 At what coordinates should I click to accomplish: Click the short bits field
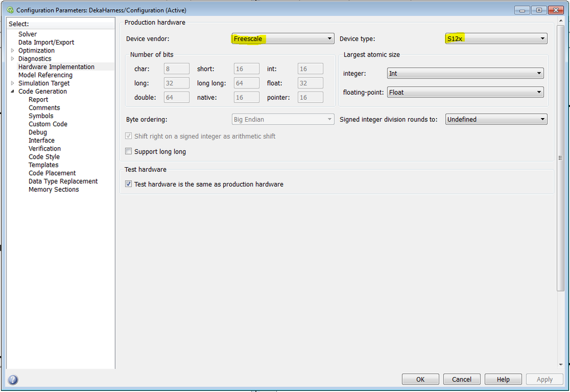pos(246,68)
